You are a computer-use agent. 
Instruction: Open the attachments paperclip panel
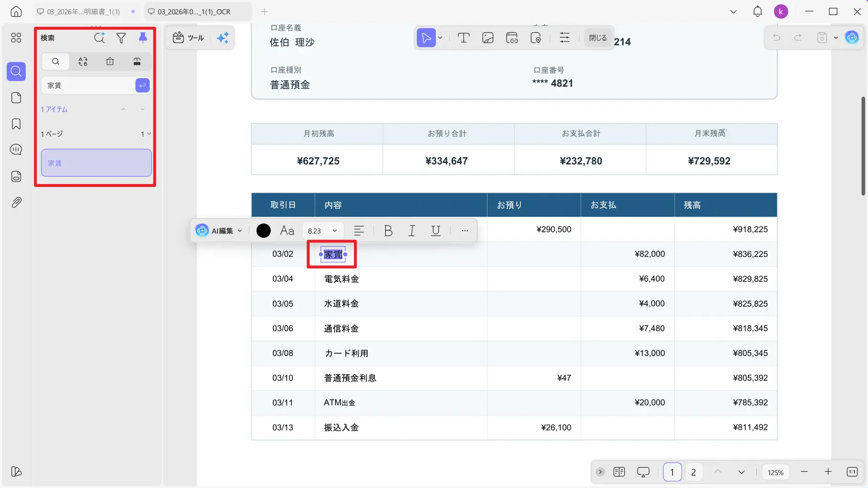(x=16, y=203)
